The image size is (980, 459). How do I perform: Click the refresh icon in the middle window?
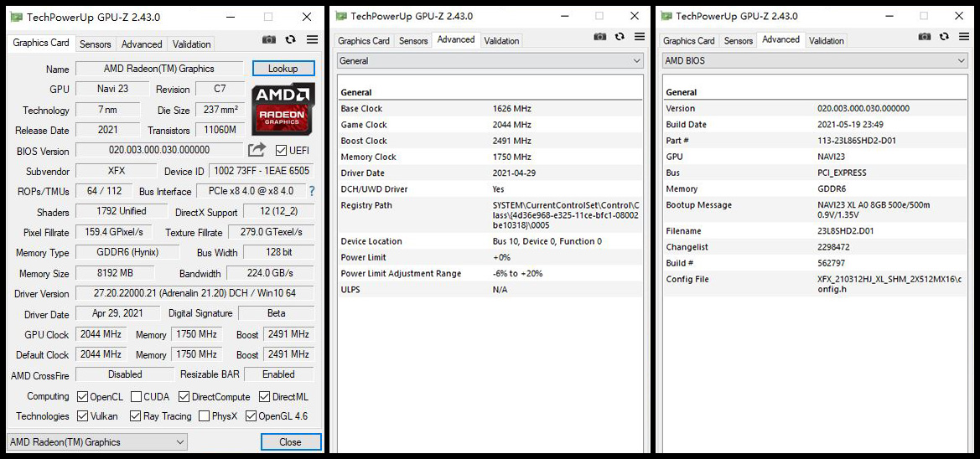(620, 36)
